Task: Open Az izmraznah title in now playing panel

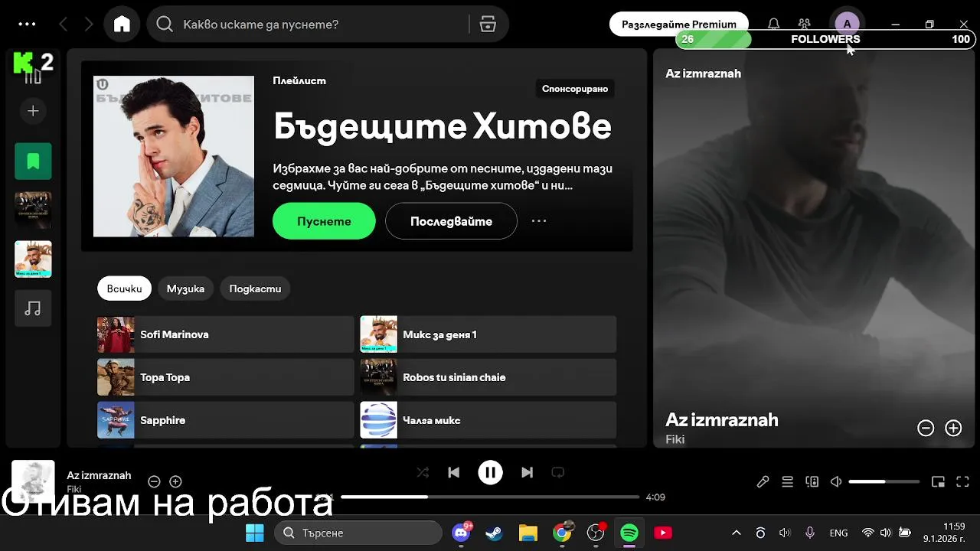Action: (x=721, y=419)
